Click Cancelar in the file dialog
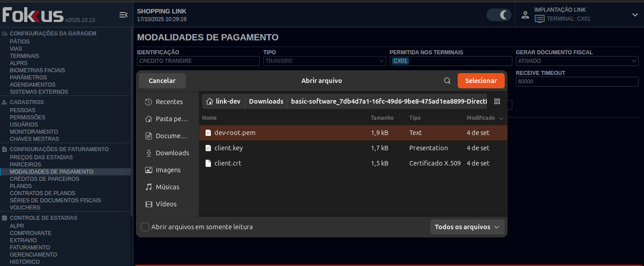644x266 pixels. click(x=162, y=81)
